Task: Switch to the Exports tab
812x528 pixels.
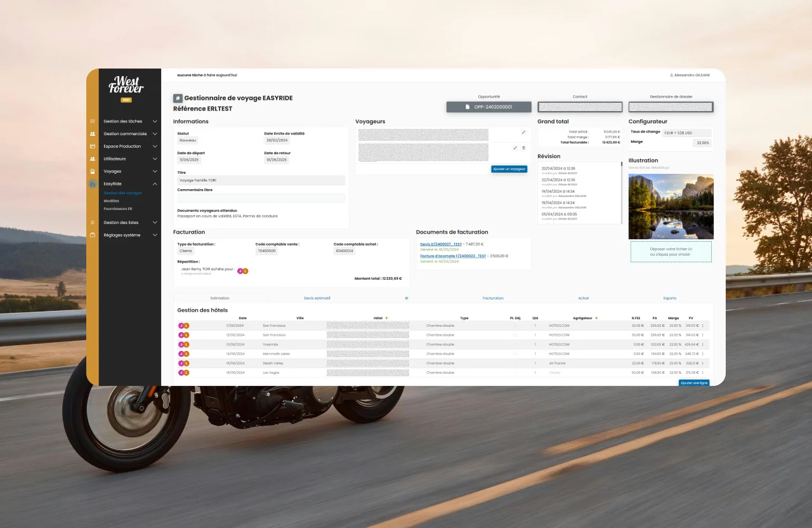Action: point(670,298)
